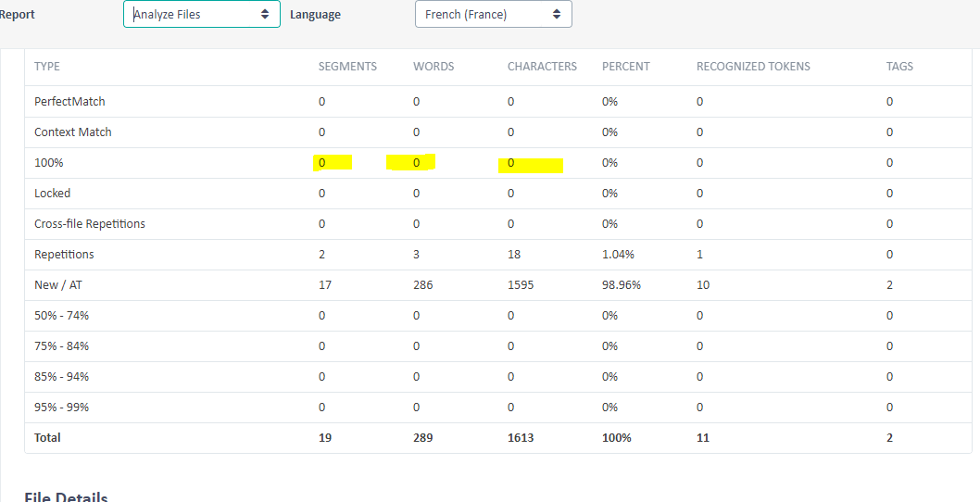Select the 50% - 74% row label
The image size is (980, 502).
coord(61,316)
